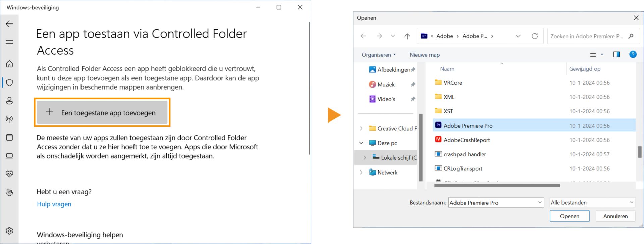Expand the Netwerk tree node

pyautogui.click(x=361, y=172)
